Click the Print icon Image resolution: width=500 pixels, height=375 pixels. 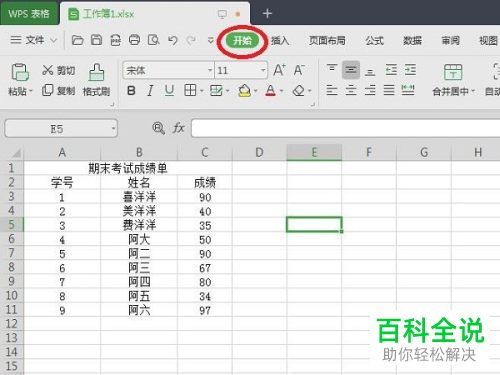click(134, 41)
